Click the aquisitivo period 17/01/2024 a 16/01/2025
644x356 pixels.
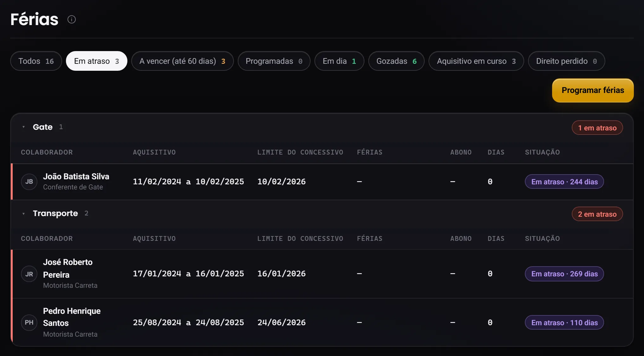(x=188, y=274)
